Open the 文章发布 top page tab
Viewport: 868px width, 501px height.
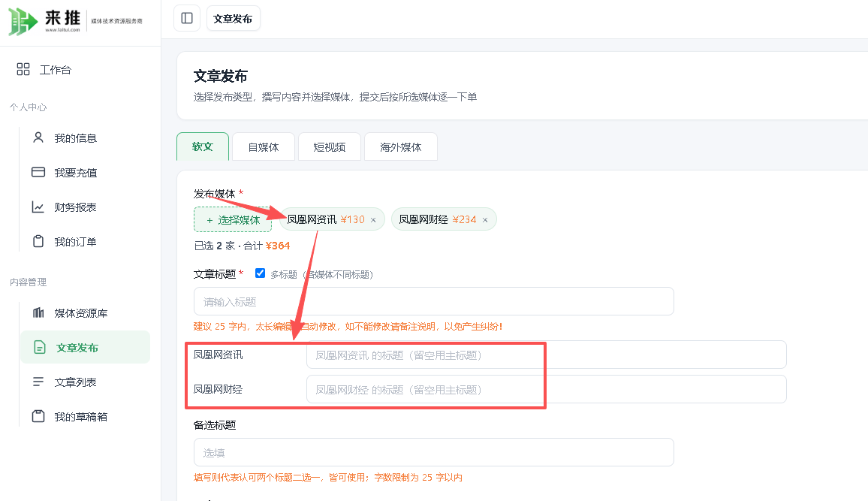coord(233,18)
